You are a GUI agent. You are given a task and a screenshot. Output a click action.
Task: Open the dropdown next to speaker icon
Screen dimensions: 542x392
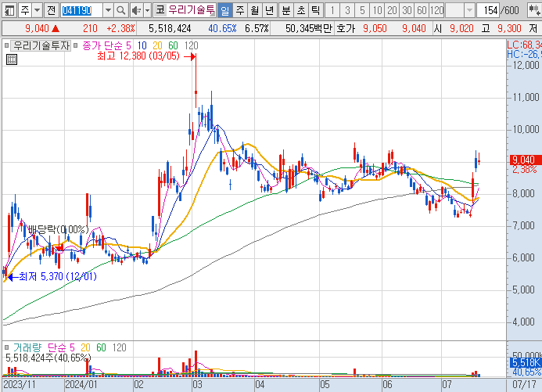(x=147, y=10)
